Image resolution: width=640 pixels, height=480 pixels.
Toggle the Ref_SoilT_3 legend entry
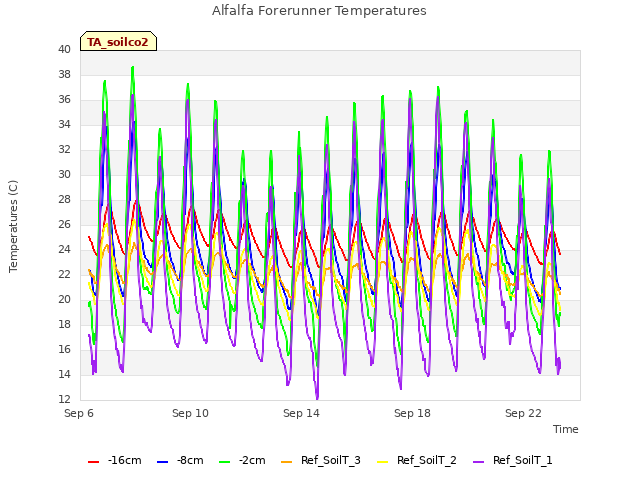tap(321, 460)
